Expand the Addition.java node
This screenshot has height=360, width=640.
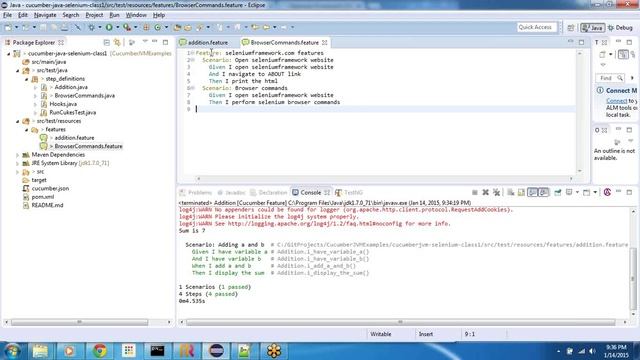[x=36, y=87]
